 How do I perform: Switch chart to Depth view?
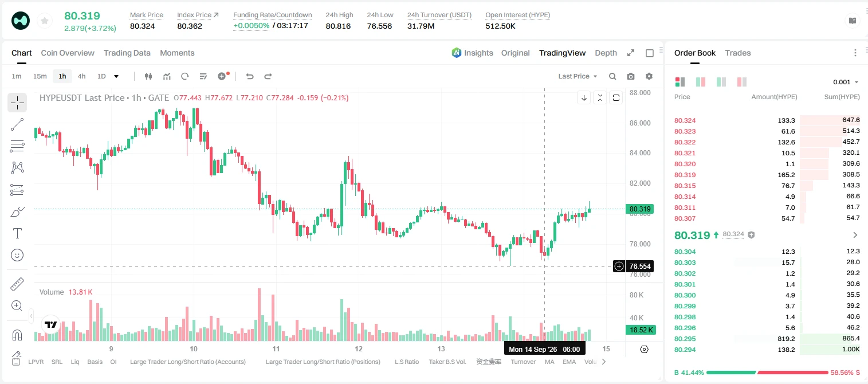point(606,53)
